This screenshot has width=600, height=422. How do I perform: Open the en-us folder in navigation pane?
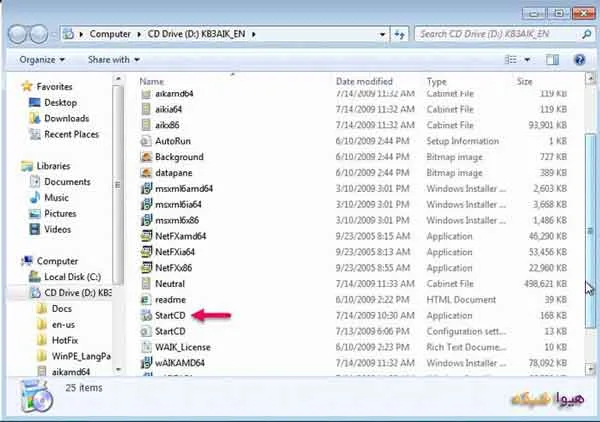coord(63,324)
